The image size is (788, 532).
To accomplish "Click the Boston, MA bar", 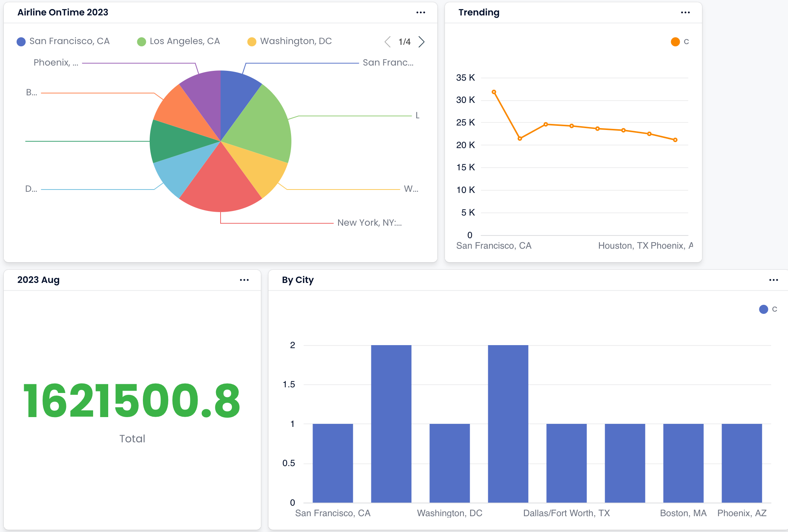I will pos(684,463).
